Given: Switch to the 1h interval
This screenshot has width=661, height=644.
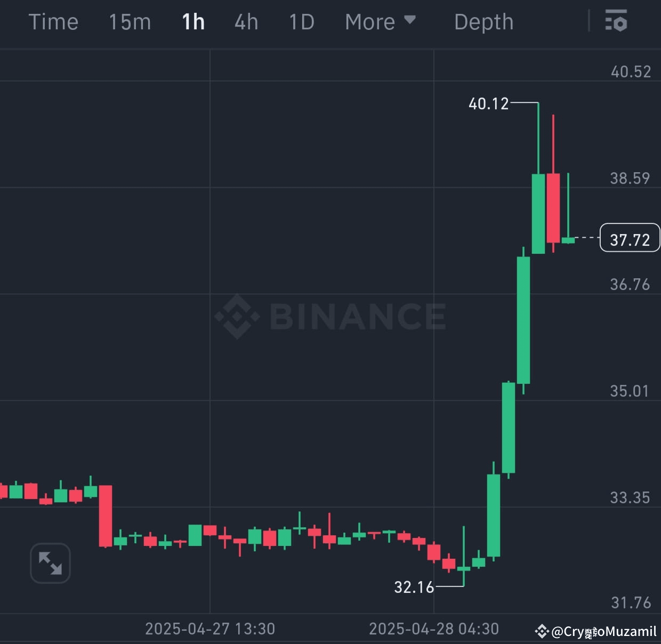Looking at the screenshot, I should pos(193,21).
